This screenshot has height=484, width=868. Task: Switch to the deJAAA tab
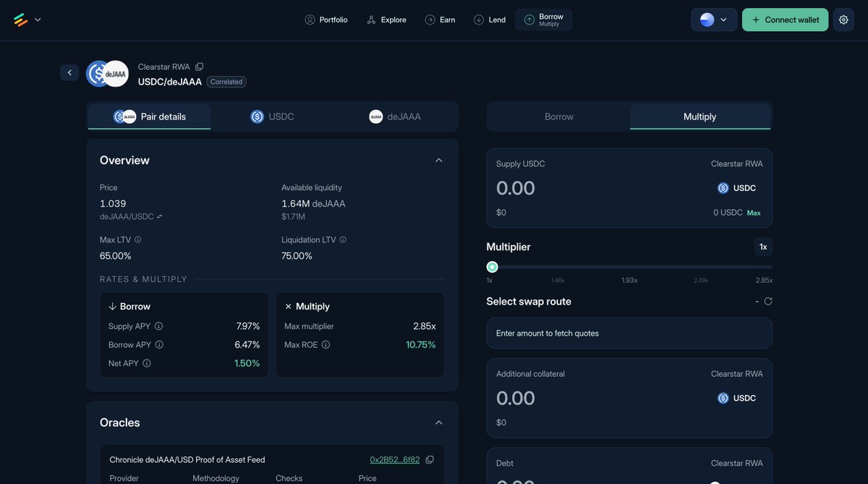395,116
